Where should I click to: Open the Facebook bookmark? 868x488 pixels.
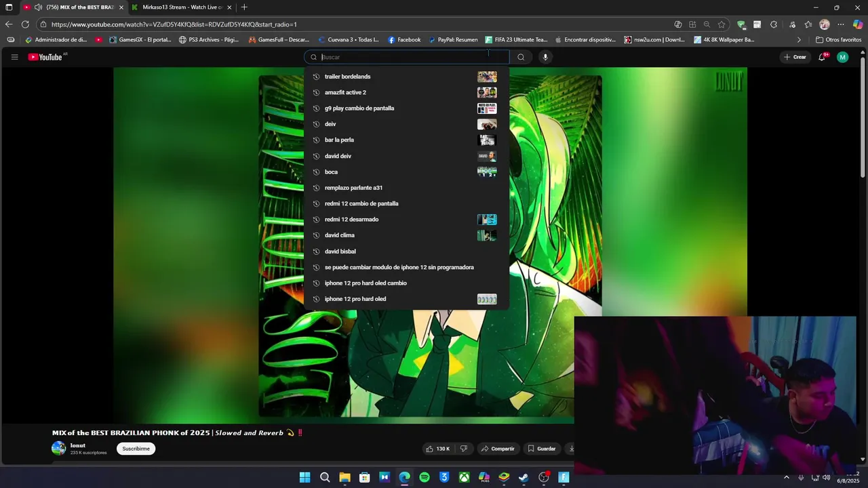pyautogui.click(x=404, y=40)
